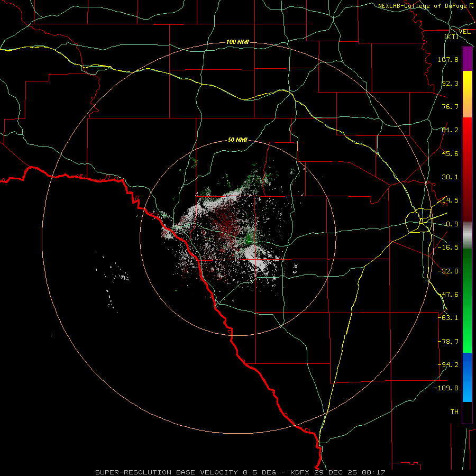Click the 50 NMI range ring label
This screenshot has width=476, height=476.
(x=237, y=140)
